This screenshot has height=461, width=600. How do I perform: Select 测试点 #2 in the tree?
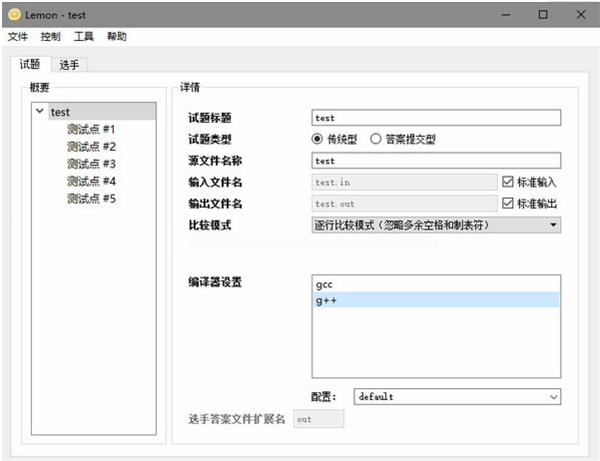pyautogui.click(x=91, y=147)
